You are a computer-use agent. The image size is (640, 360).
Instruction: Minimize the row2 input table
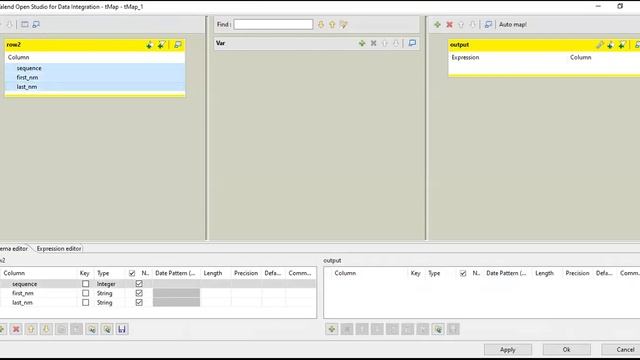(178, 45)
